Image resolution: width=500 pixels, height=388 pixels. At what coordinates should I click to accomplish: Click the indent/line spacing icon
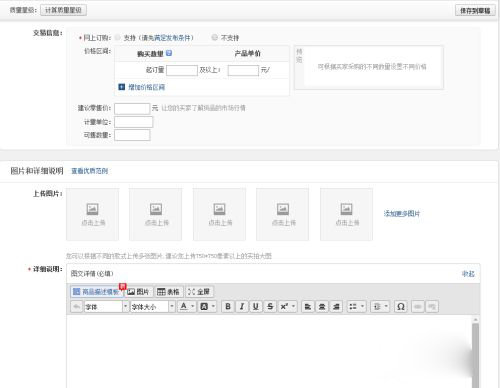[x=377, y=307]
